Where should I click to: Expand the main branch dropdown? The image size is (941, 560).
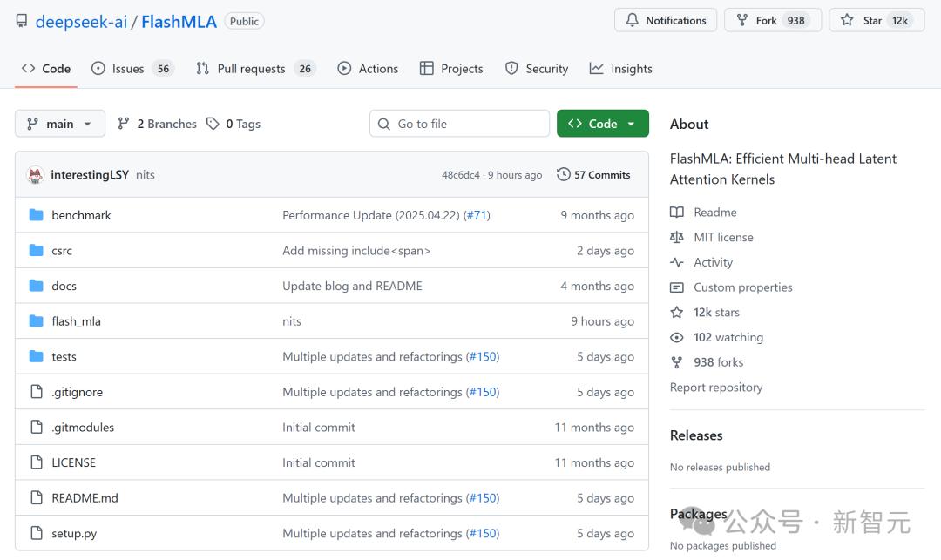pos(60,124)
